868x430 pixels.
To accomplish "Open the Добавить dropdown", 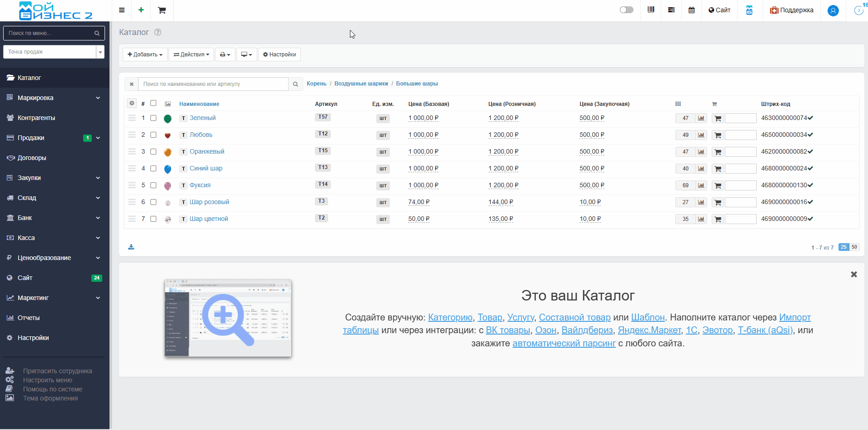I will click(145, 55).
